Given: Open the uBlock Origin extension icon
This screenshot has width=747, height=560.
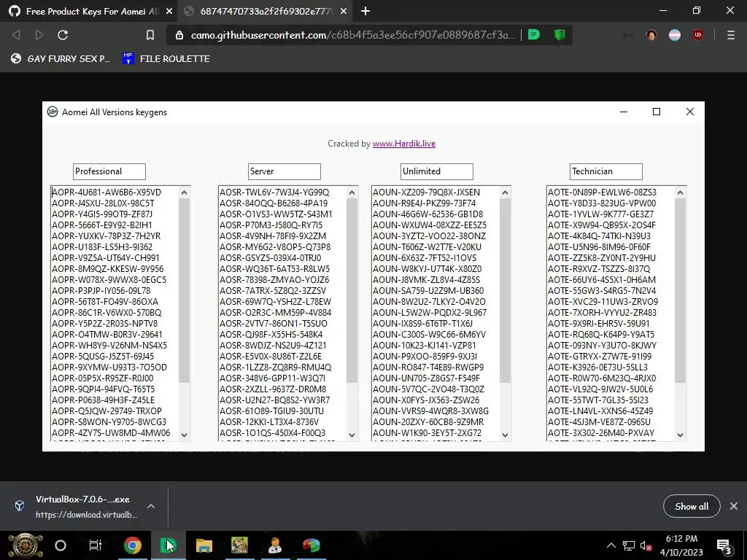Looking at the screenshot, I should [x=698, y=35].
